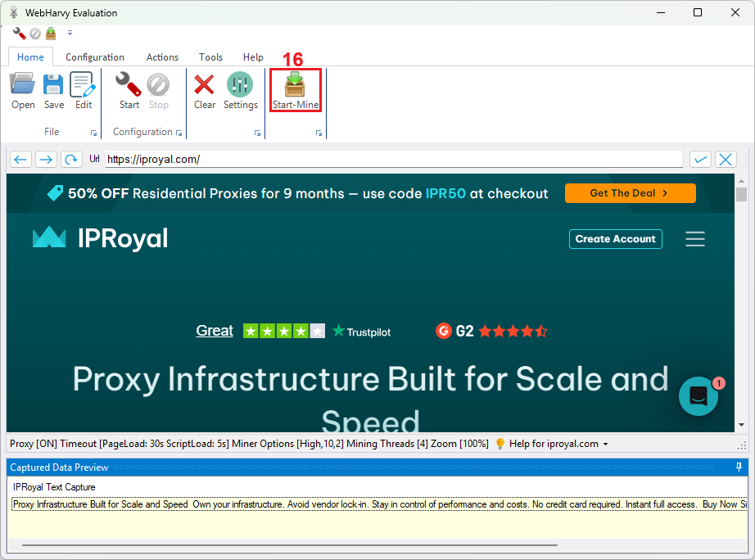Click the red X Clear icon
This screenshot has height=560, width=755.
tap(205, 89)
